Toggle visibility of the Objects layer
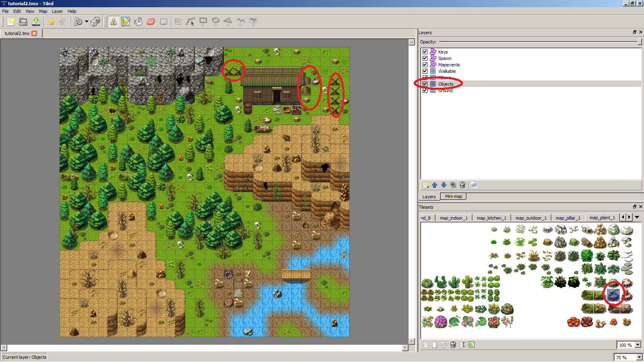This screenshot has height=362, width=644. coord(425,84)
